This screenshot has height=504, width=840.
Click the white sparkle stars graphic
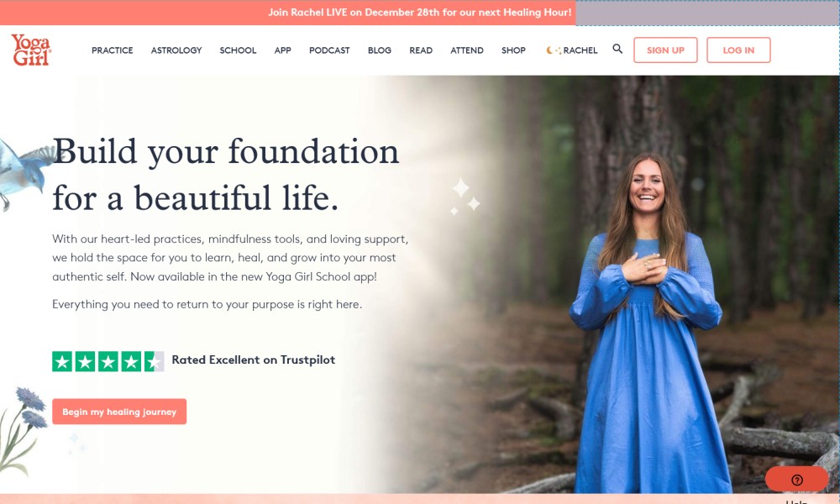coord(465,197)
